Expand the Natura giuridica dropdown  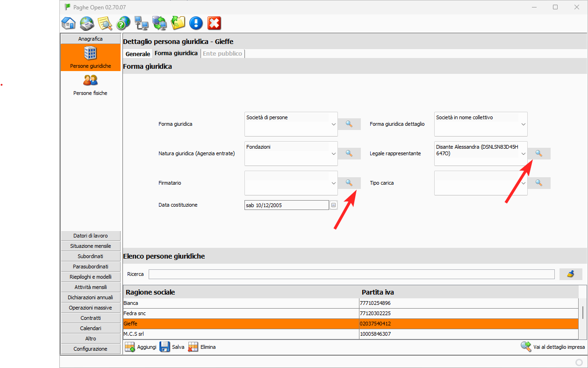[333, 153]
